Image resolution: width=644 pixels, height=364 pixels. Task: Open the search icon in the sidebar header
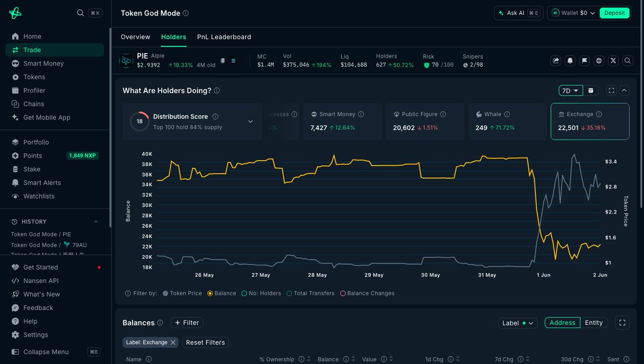[x=80, y=13]
